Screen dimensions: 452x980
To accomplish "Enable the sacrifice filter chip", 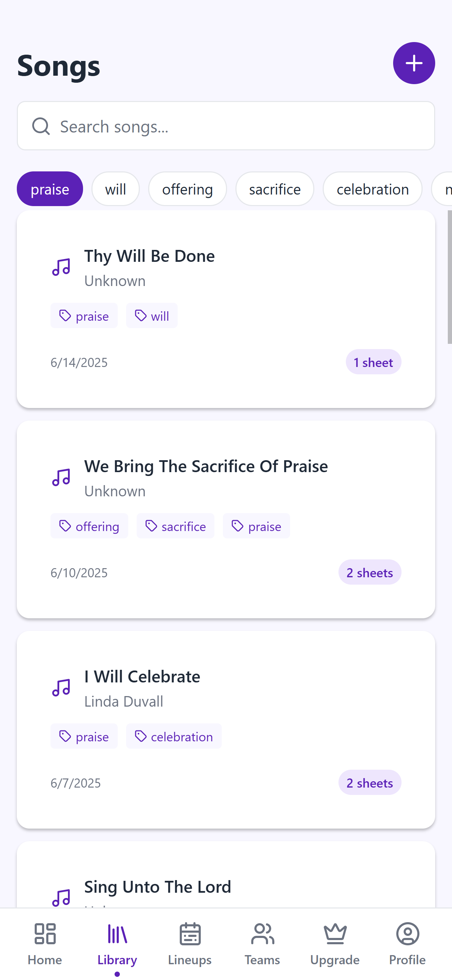I will (275, 189).
